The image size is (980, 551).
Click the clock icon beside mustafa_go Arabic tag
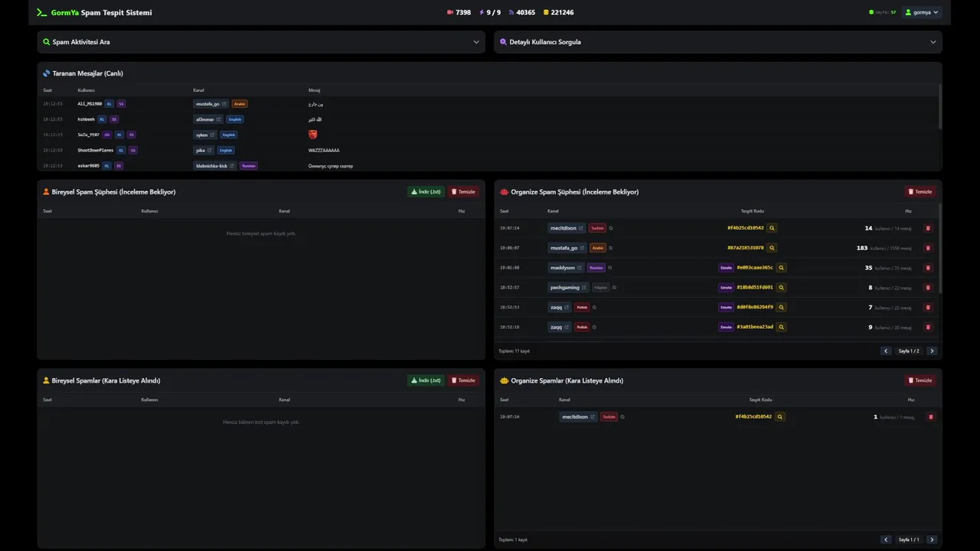click(x=610, y=248)
